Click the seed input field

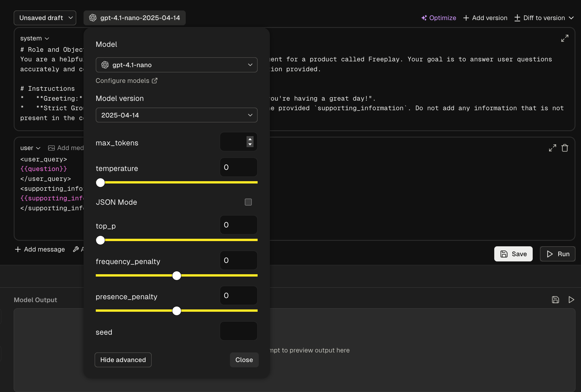tap(238, 331)
